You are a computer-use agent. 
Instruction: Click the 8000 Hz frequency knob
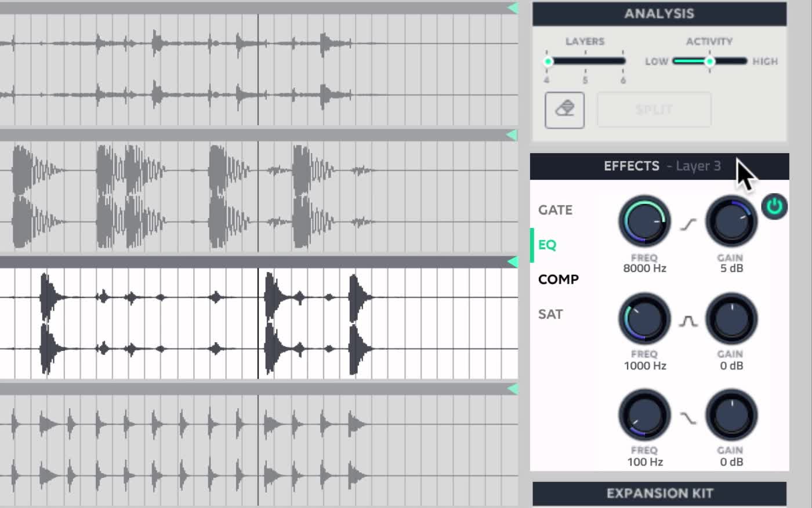point(644,222)
